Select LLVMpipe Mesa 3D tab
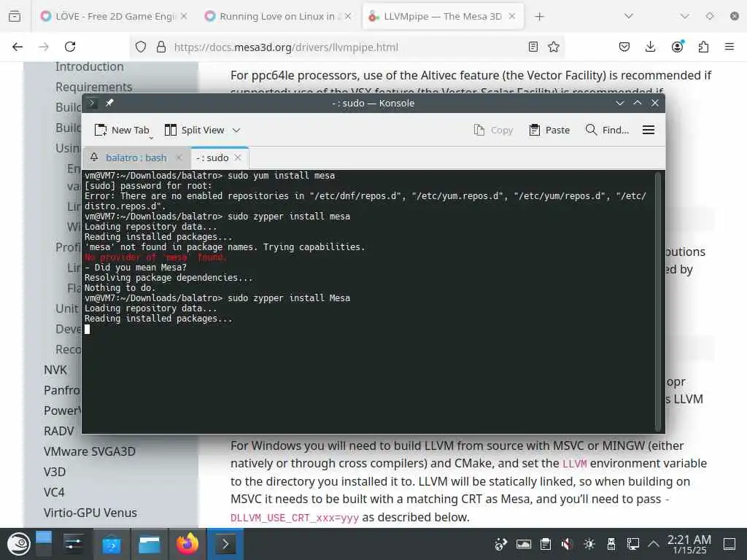This screenshot has height=560, width=747. pyautogui.click(x=443, y=16)
